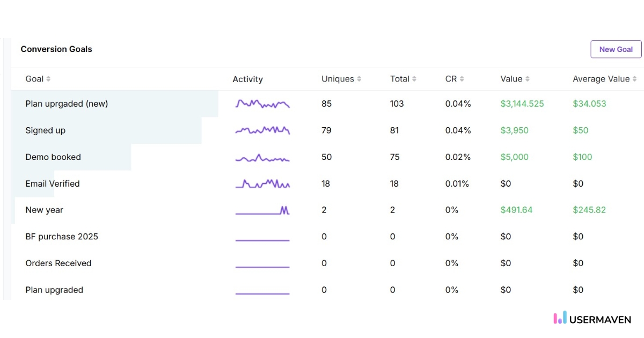
Task: Click the New year activity sparkline
Action: [x=262, y=210]
